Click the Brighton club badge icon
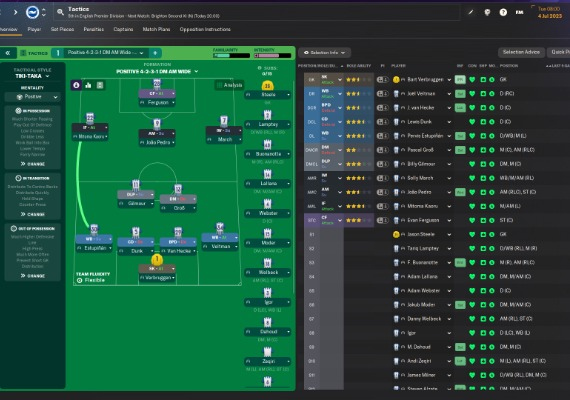Viewport: 570px width, 400px height. pos(32,12)
